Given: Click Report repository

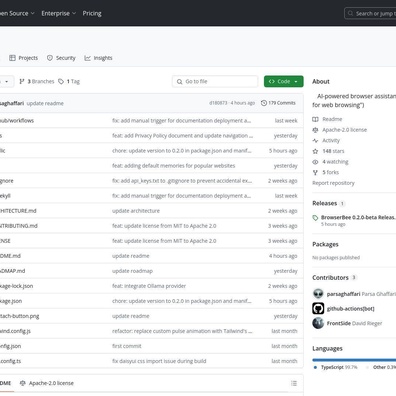Looking at the screenshot, I should pos(333,183).
